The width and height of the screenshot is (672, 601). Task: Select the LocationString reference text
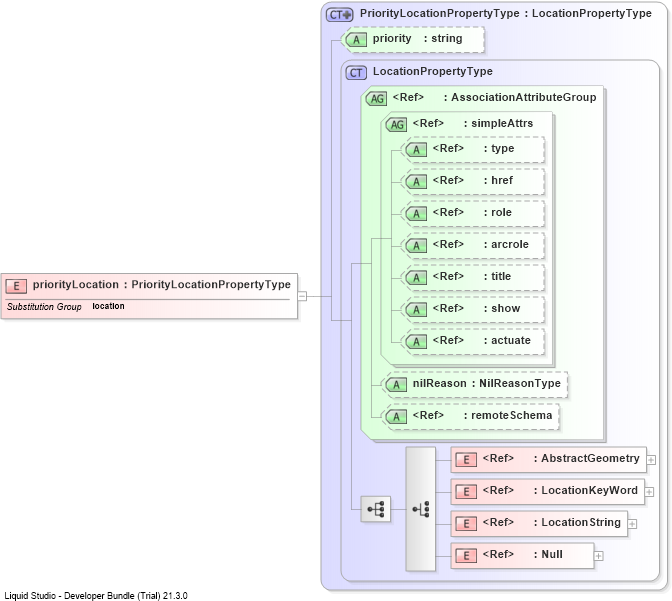pos(552,522)
